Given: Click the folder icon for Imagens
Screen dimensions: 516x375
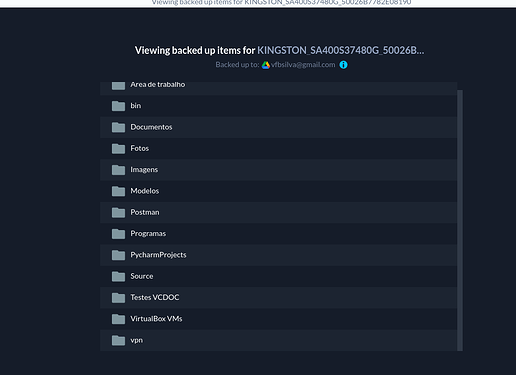Looking at the screenshot, I should tap(118, 170).
